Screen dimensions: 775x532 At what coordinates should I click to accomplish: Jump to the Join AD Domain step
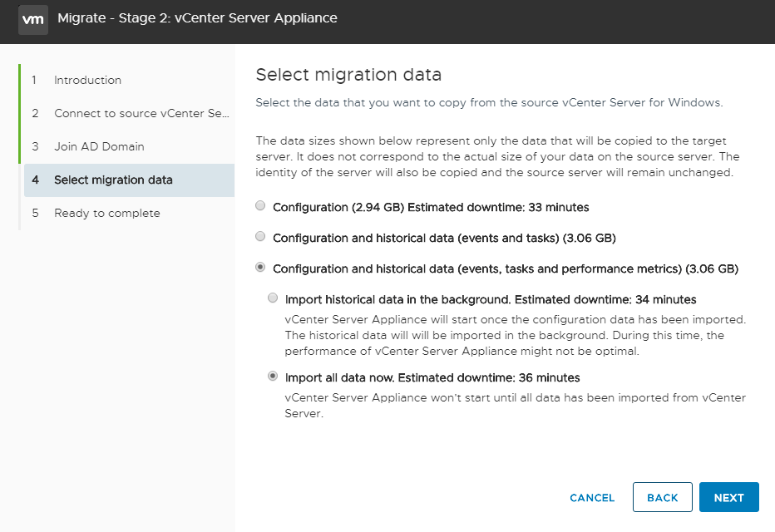[x=99, y=147]
